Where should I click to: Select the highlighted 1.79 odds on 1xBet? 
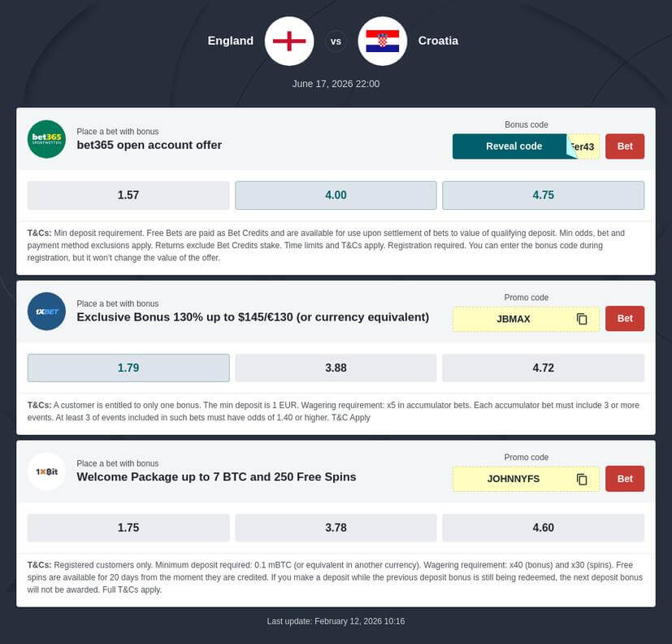[x=128, y=368]
